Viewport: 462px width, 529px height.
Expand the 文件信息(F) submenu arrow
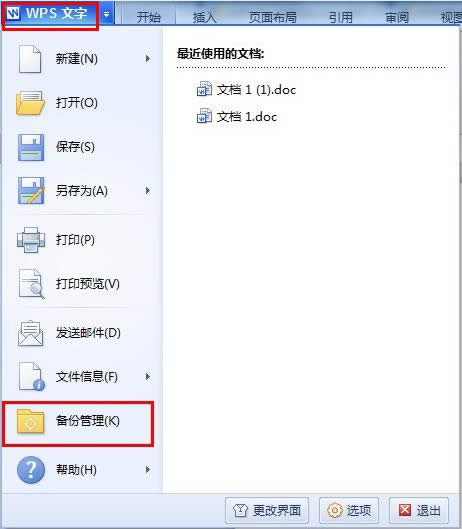147,377
